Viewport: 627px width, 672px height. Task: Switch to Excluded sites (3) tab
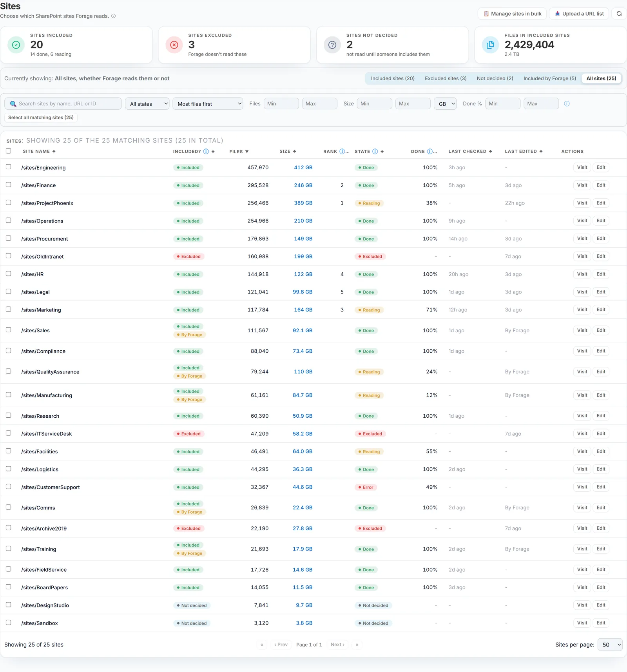pyautogui.click(x=446, y=78)
